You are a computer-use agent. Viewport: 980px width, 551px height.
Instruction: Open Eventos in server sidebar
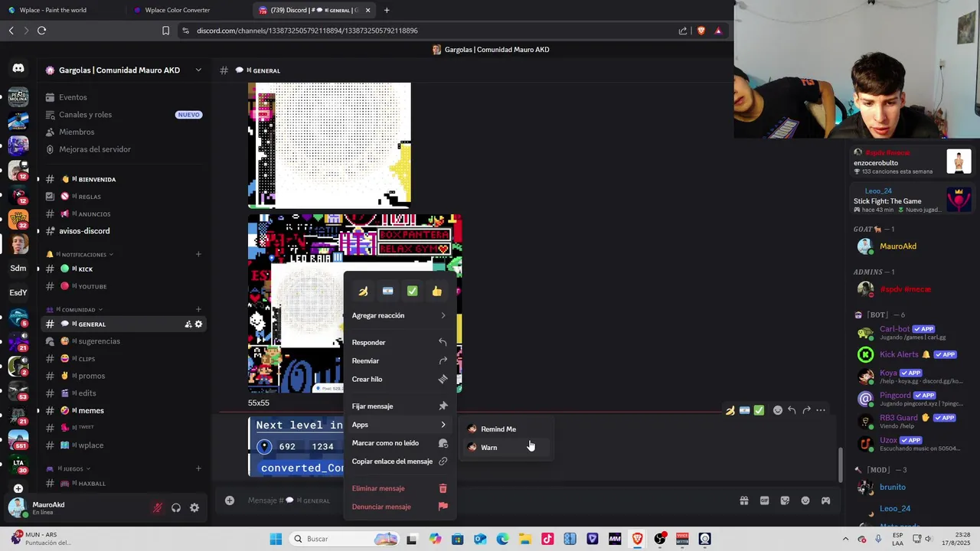[122, 97]
